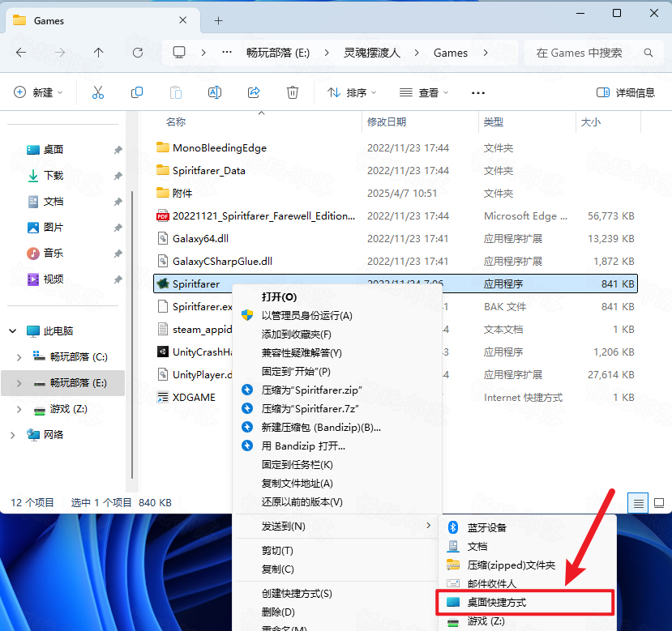
Task: Switch to details view layout icon
Action: (638, 503)
